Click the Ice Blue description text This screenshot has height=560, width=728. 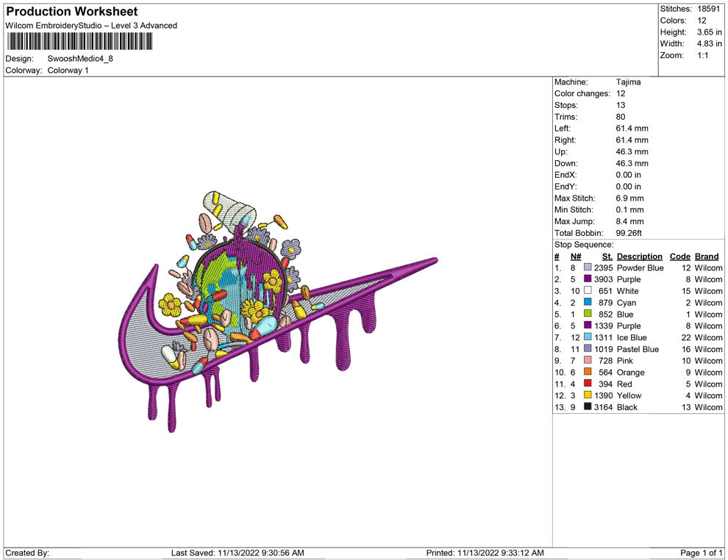[x=632, y=337]
